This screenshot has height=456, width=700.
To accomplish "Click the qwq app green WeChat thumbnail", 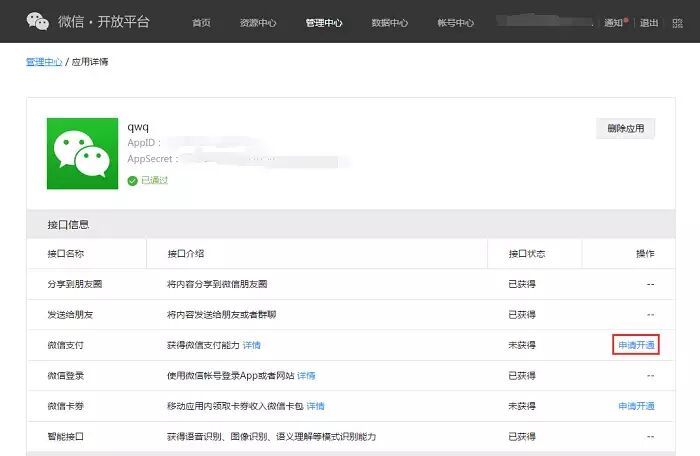I will point(83,153).
